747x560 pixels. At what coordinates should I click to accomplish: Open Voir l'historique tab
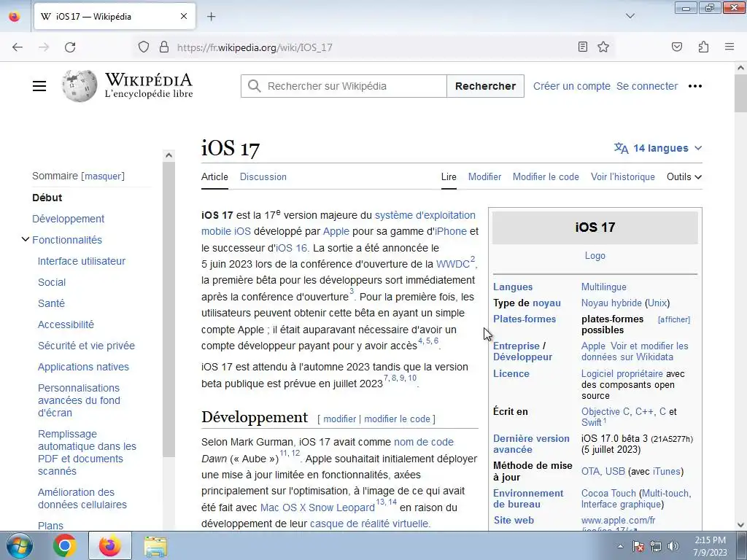click(x=623, y=176)
